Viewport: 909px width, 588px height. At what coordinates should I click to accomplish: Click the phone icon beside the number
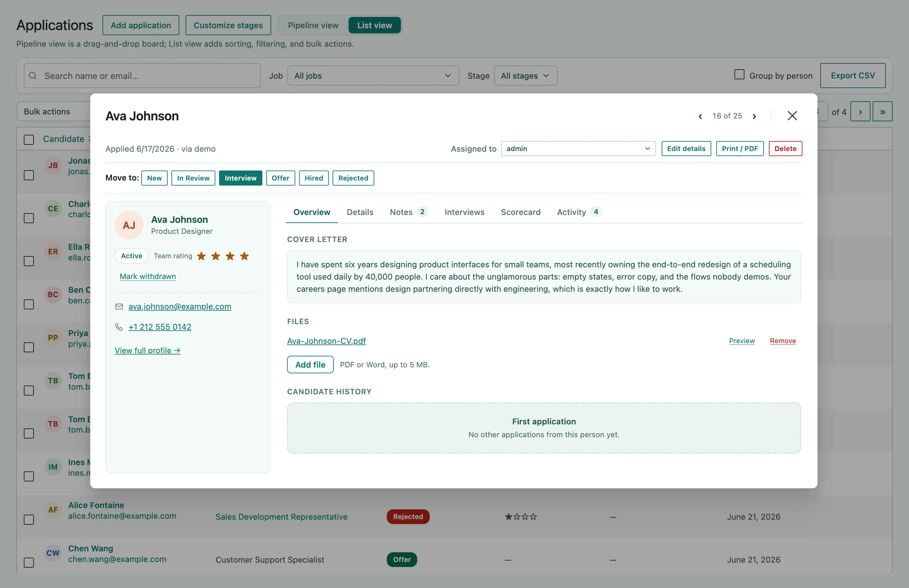tap(119, 327)
